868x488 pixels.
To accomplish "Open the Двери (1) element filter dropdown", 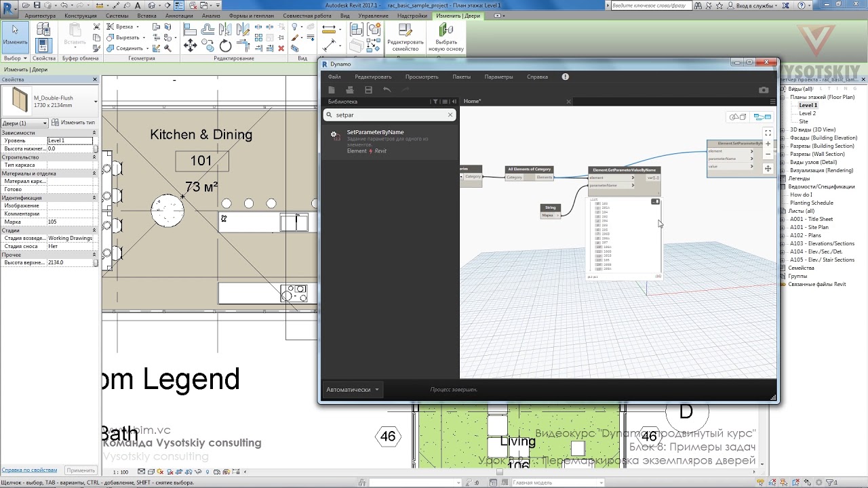I will 24,123.
